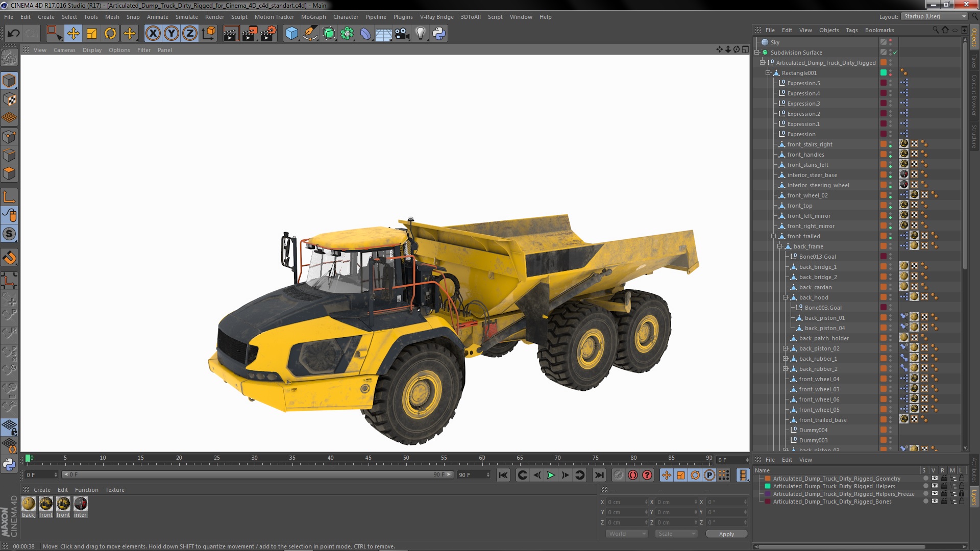
Task: Click the Cube primitive icon
Action: tap(291, 34)
